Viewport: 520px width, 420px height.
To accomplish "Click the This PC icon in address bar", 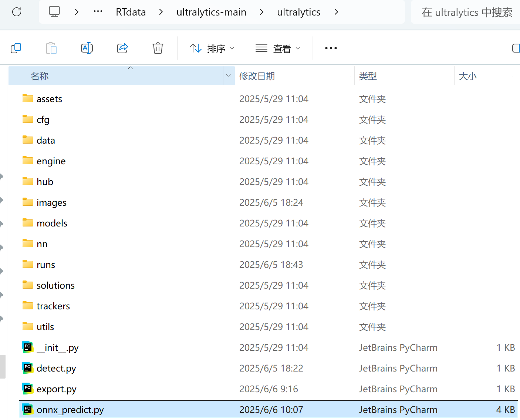I will pyautogui.click(x=54, y=11).
